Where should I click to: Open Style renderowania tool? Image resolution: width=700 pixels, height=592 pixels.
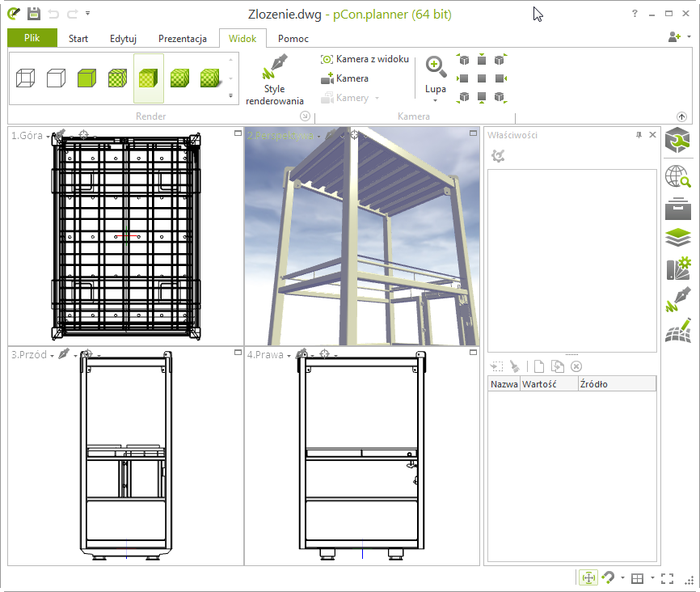pos(275,80)
